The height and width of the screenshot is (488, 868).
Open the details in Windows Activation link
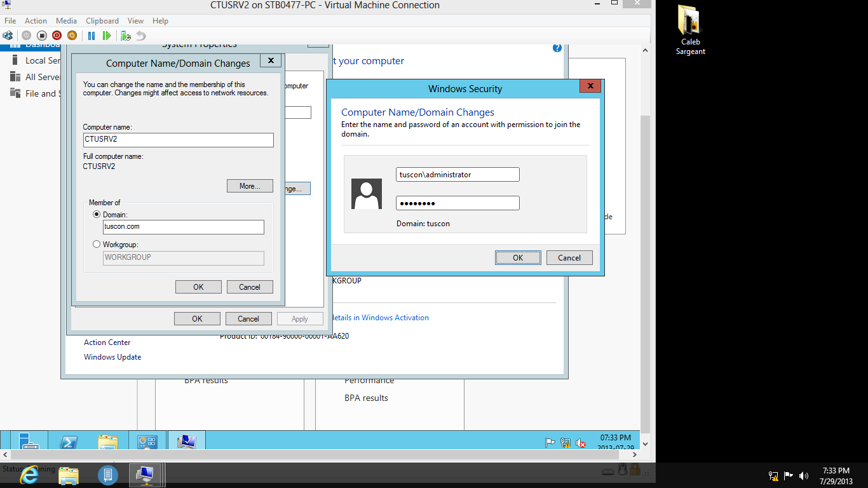(x=380, y=318)
